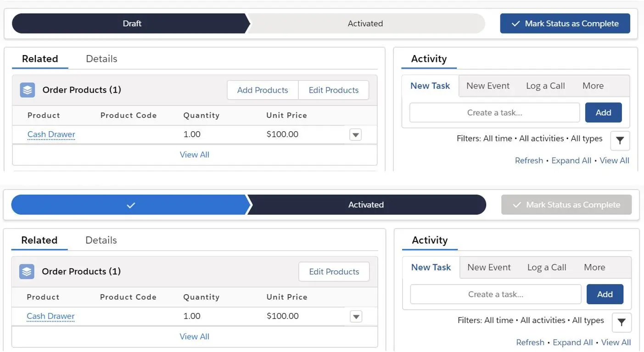Switch to Details tab in lower panel
The height and width of the screenshot is (352, 644).
101,240
